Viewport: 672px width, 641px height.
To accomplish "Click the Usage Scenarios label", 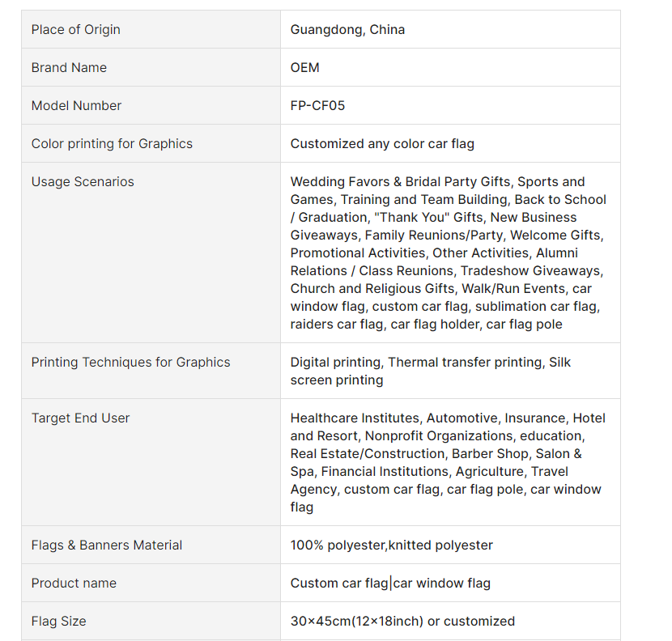I will tap(83, 182).
